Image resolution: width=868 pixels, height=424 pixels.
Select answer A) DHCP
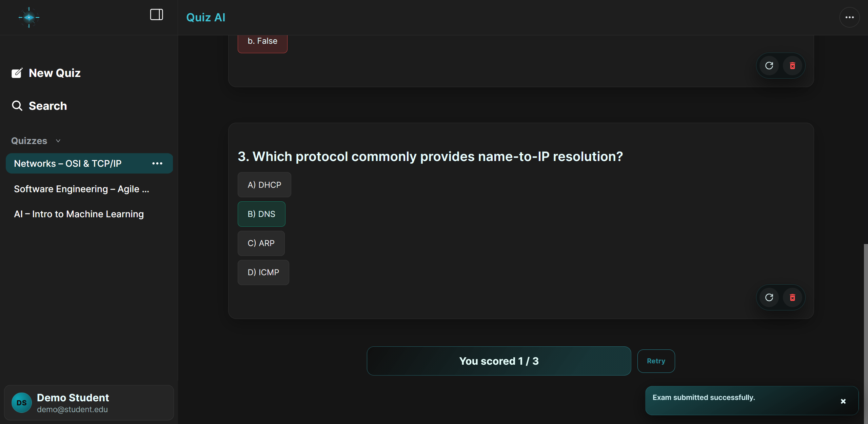(x=264, y=184)
